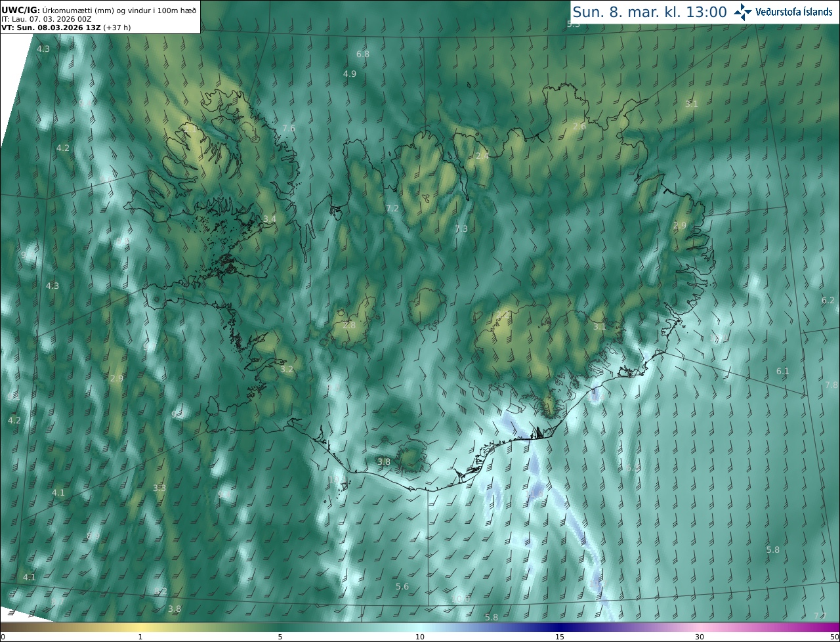Image resolution: width=840 pixels, height=642 pixels.
Task: Click the colour scale tick label '30'
Action: (700, 637)
